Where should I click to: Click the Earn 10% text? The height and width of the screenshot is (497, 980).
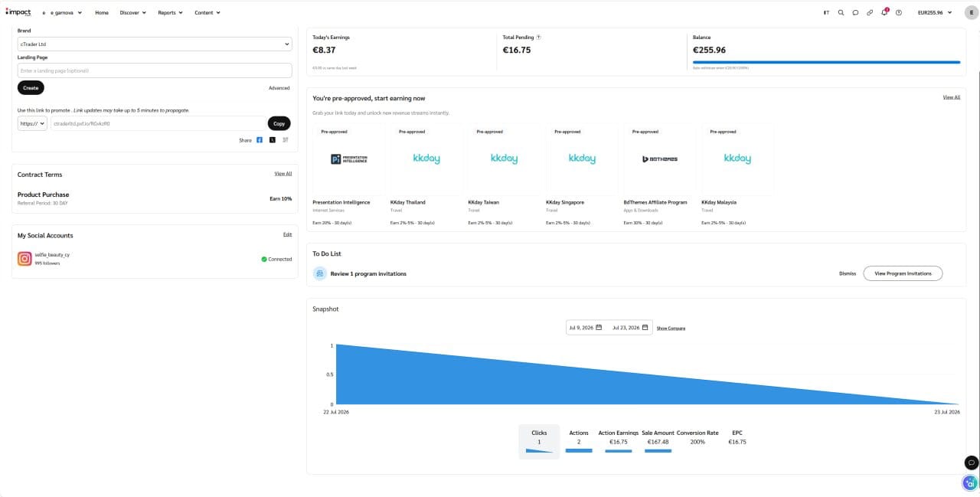(281, 198)
